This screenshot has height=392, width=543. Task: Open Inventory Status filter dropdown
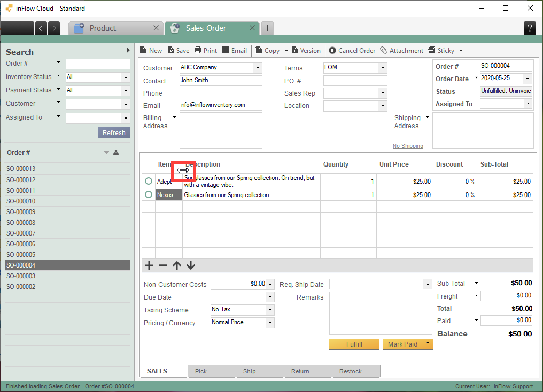point(126,77)
